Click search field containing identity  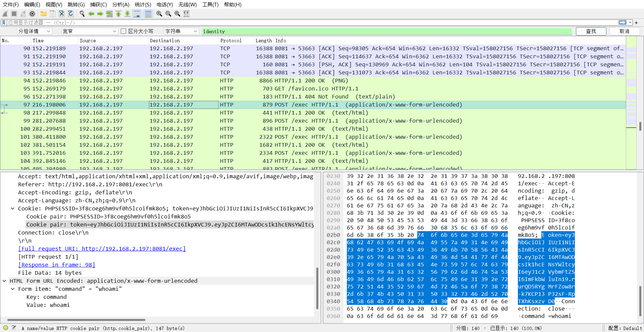tap(387, 31)
